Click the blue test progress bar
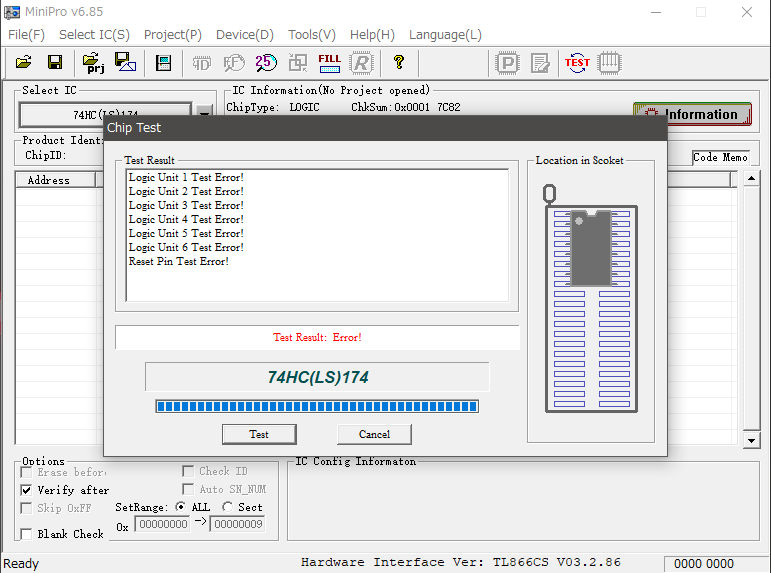This screenshot has width=771, height=573. pyautogui.click(x=317, y=406)
